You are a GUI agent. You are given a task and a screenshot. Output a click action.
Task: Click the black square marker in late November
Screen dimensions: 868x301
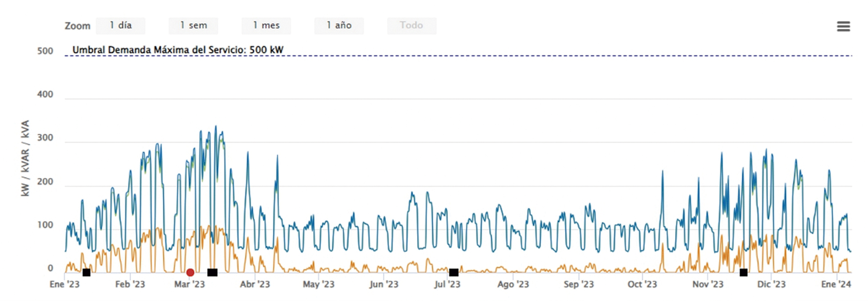point(744,273)
